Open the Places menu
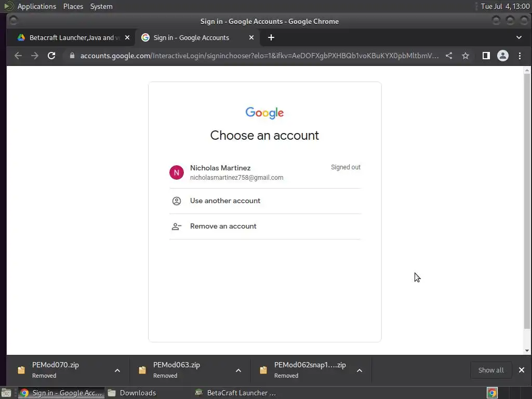The width and height of the screenshot is (532, 399). pyautogui.click(x=73, y=6)
